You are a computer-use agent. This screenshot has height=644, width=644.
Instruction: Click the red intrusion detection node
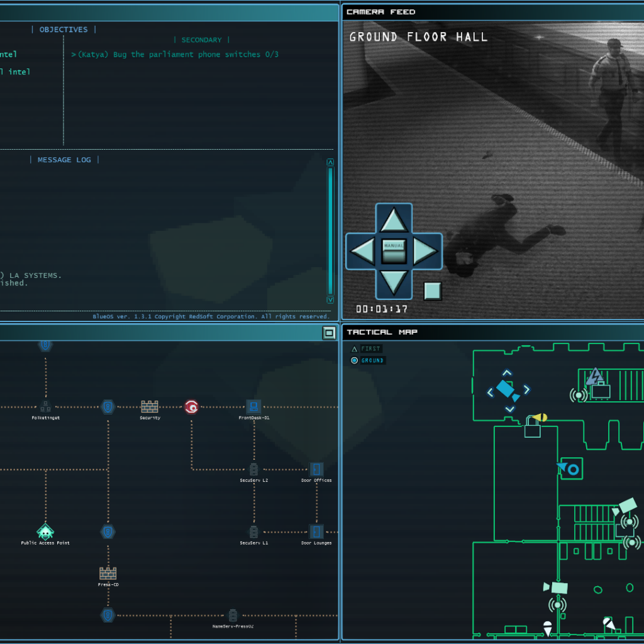pos(192,407)
